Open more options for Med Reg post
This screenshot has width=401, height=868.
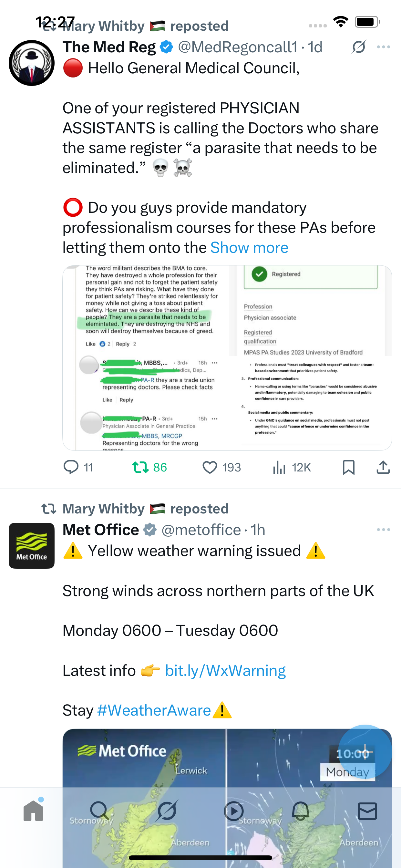click(384, 47)
